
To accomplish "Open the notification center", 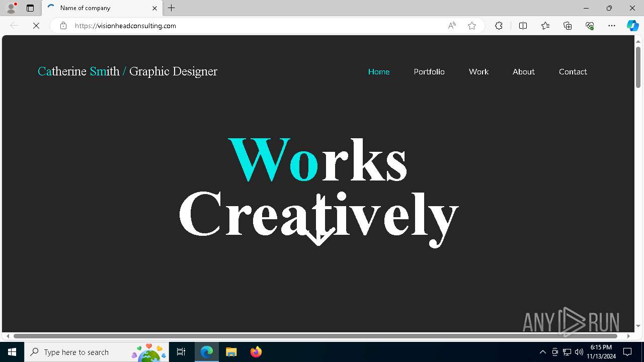I will pyautogui.click(x=627, y=352).
